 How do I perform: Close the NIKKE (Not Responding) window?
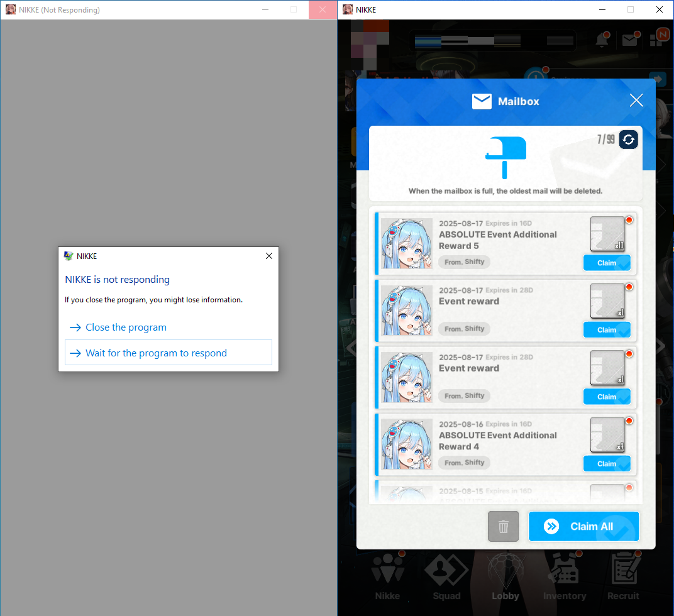click(323, 9)
